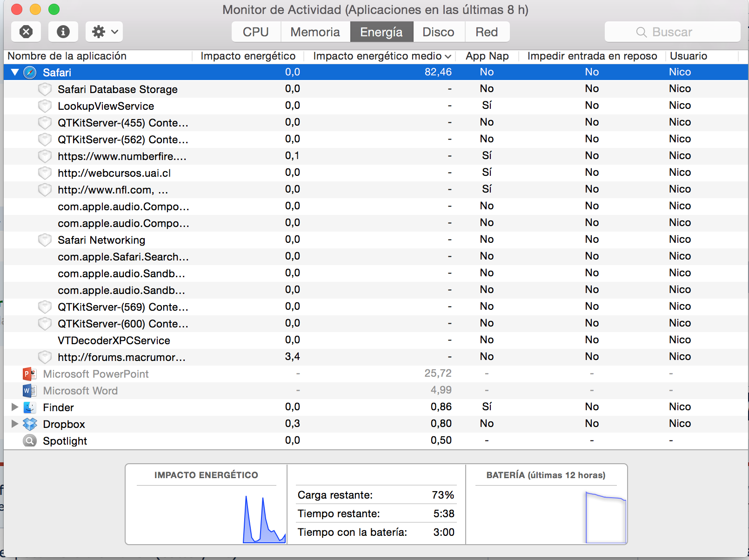Click the Tiempo con la batería 3:00 value

click(444, 532)
